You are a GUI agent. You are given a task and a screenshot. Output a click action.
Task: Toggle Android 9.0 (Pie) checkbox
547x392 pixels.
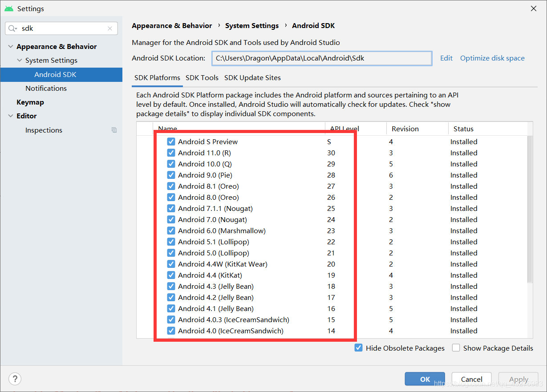171,175
